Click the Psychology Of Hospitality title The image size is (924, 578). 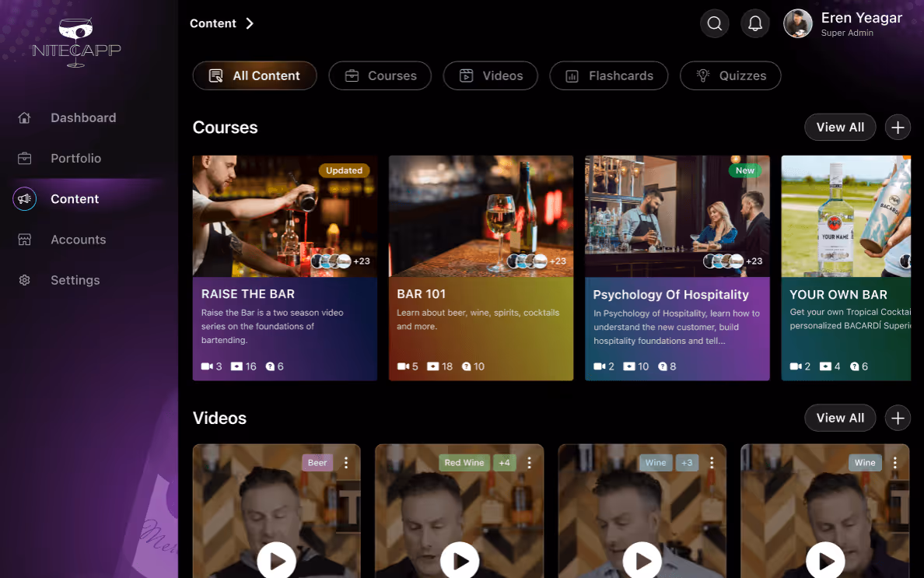point(670,295)
